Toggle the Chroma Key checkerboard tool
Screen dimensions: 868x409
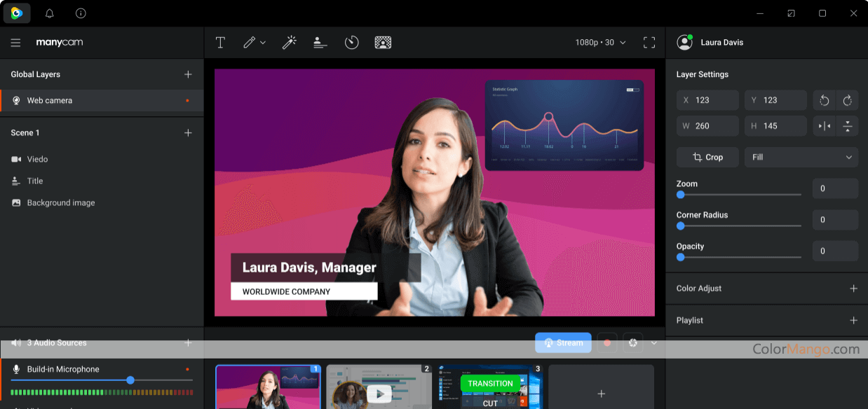383,43
